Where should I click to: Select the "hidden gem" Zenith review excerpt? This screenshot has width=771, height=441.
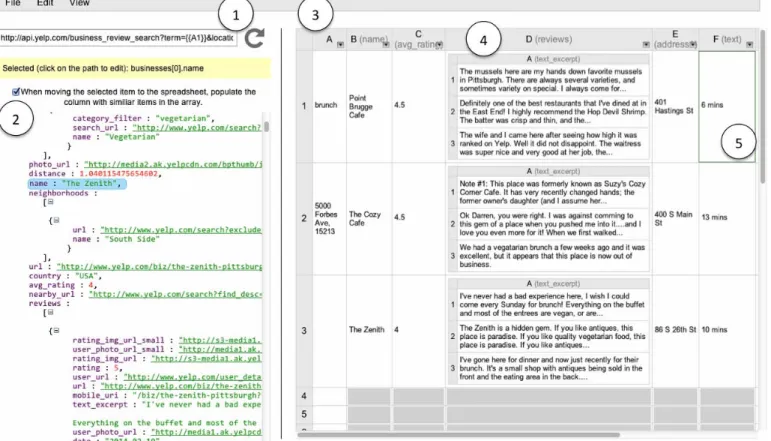pyautogui.click(x=553, y=336)
